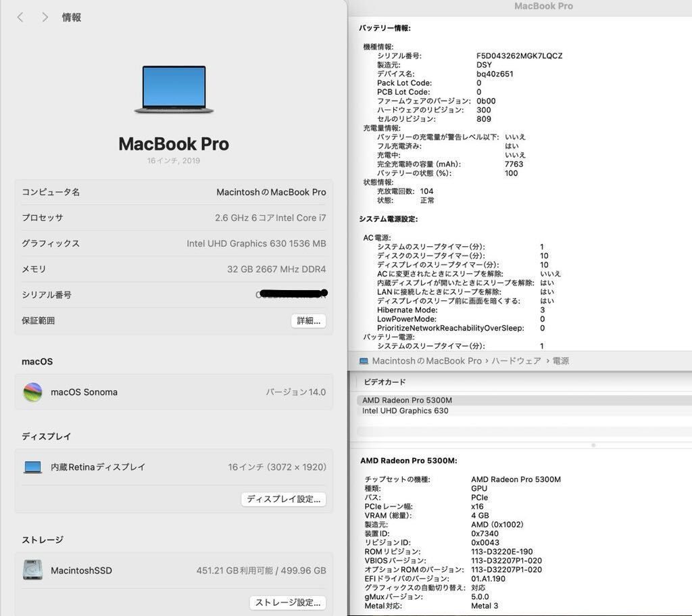Open ディスプレイ設定 button

coord(283,499)
